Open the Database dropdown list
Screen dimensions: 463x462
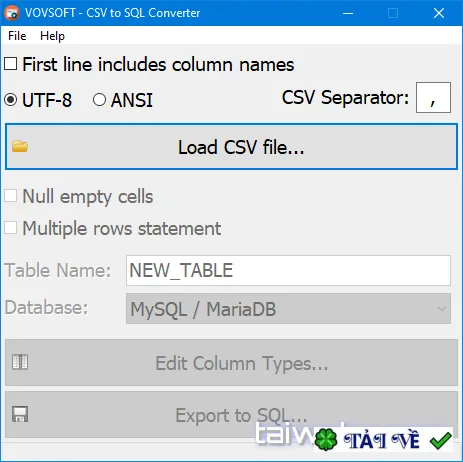[288, 309]
